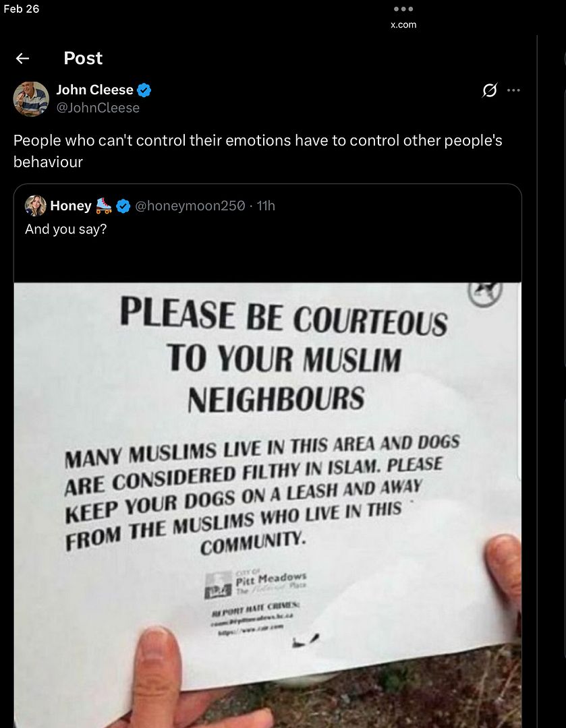566x728 pixels.
Task: Open the John Cleese display name link
Action: (x=94, y=90)
